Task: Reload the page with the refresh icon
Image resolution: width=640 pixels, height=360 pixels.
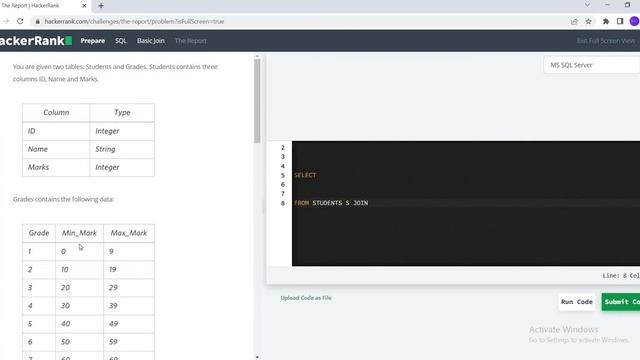Action: 20,21
